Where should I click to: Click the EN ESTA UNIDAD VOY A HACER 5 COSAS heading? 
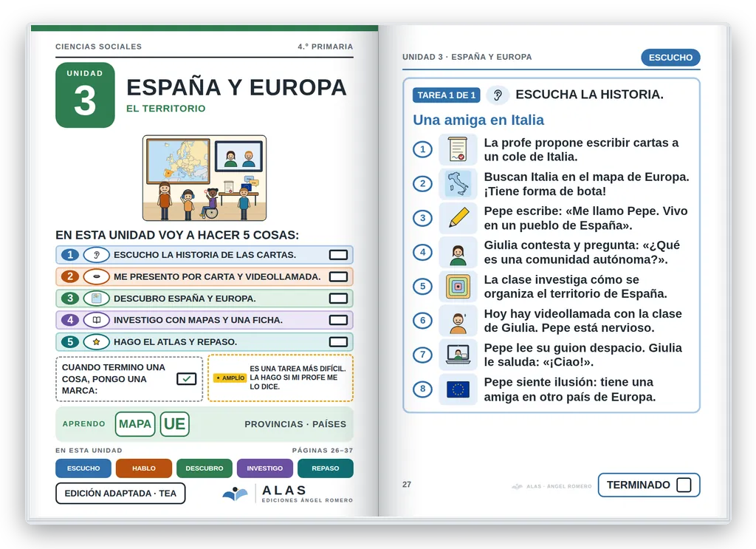click(x=177, y=235)
